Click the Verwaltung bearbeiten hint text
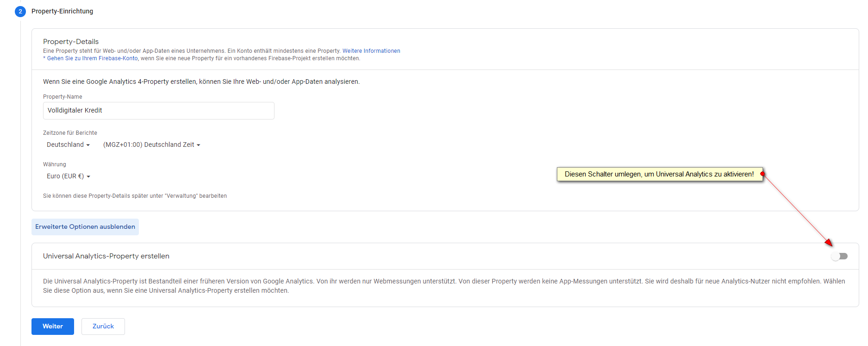The image size is (868, 346). (x=135, y=196)
